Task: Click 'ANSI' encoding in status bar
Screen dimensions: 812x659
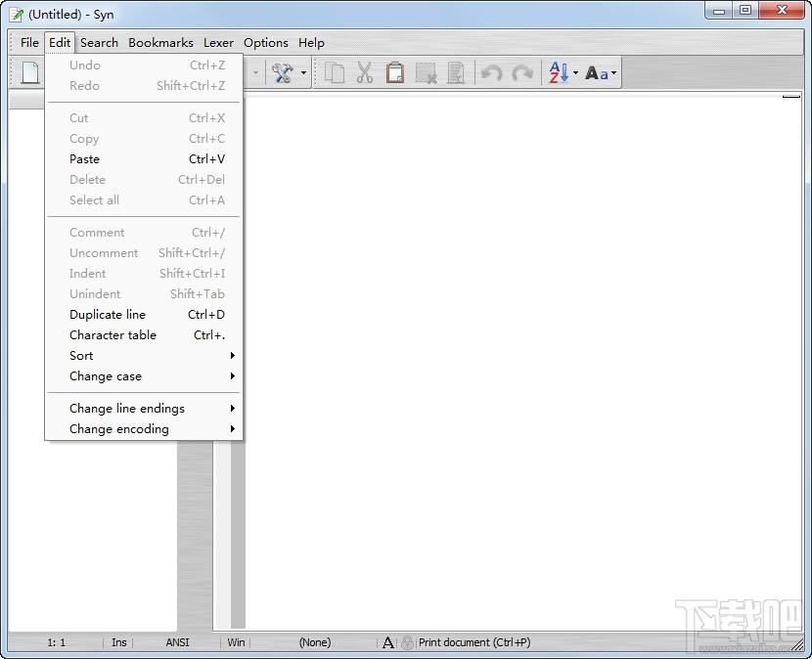Action: click(x=178, y=642)
